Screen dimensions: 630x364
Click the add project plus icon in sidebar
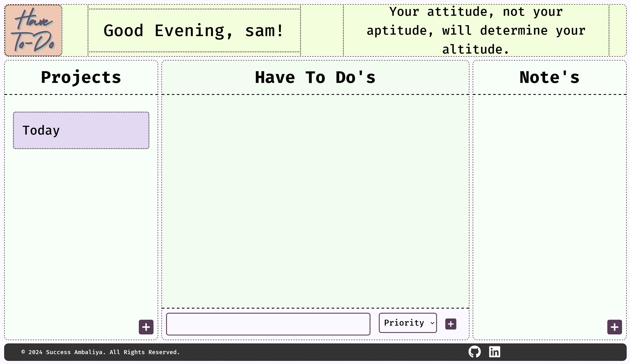coord(146,327)
